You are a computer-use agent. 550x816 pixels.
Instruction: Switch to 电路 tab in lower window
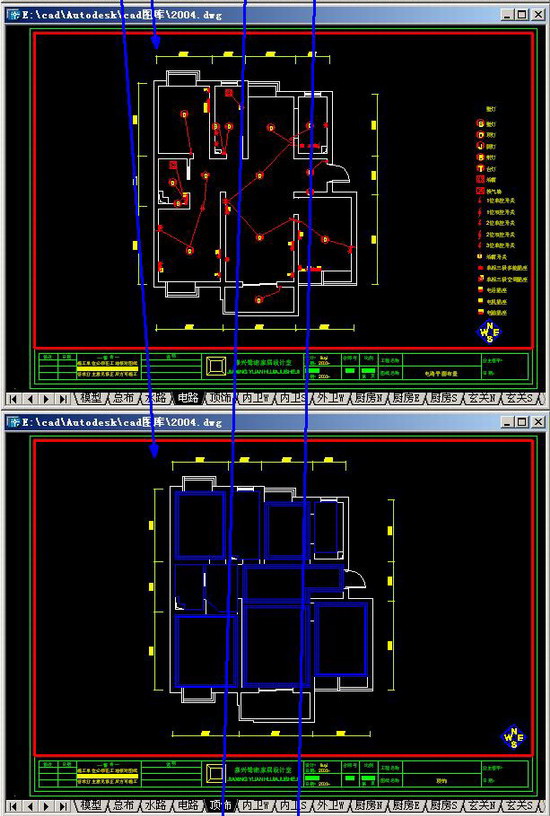click(x=188, y=806)
